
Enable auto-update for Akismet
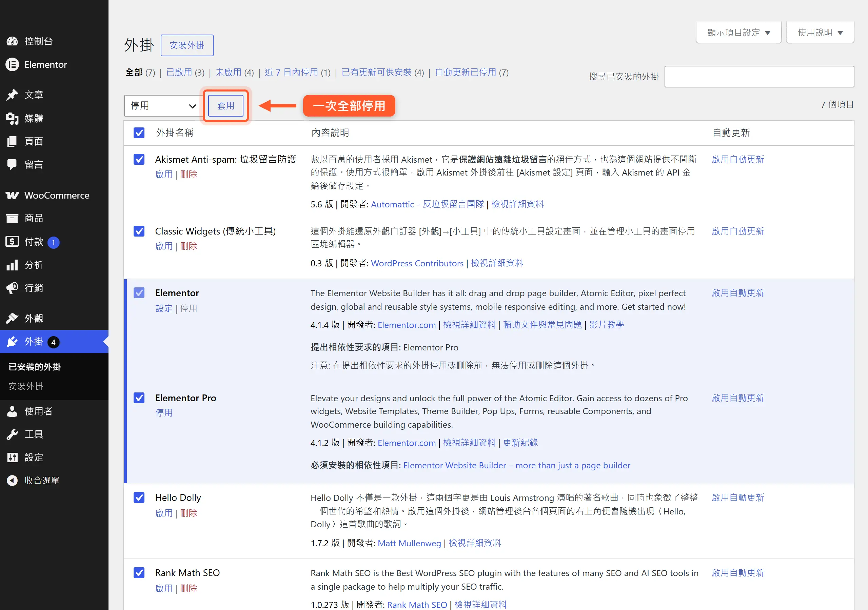point(737,159)
